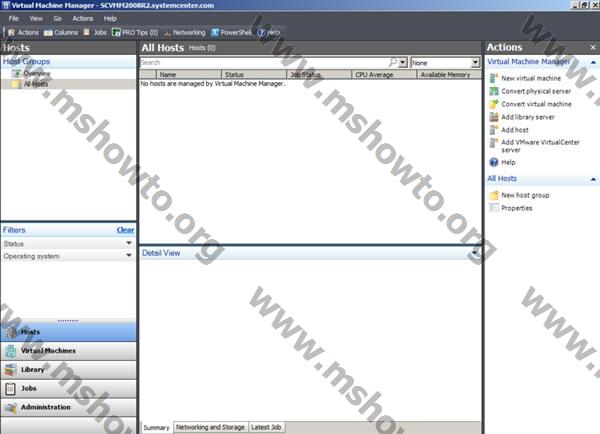
Task: Click the Convert physical server icon
Action: pyautogui.click(x=494, y=91)
